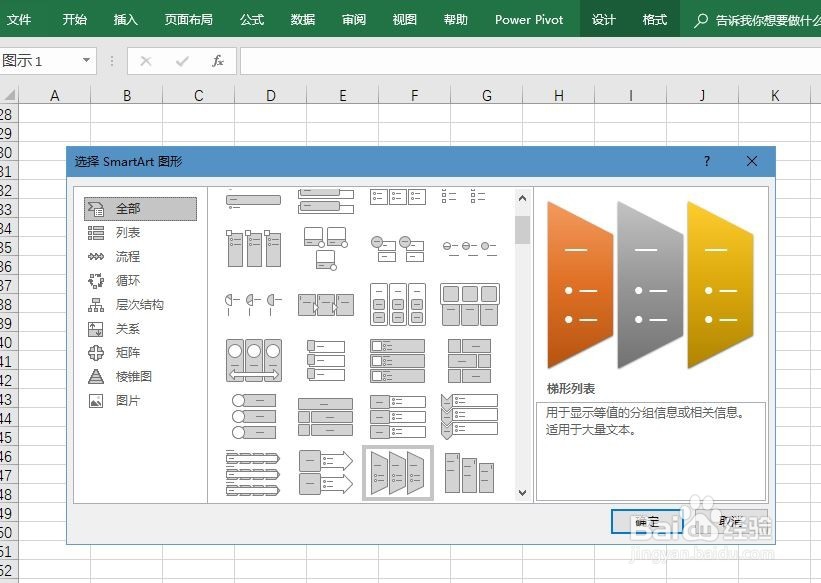Viewport: 821px width, 583px height.
Task: Choose the two boxes with arrows layout
Action: click(326, 473)
